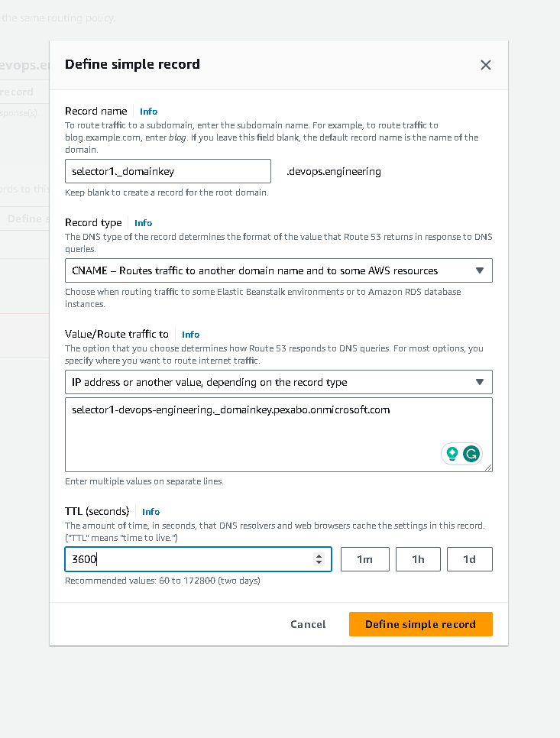Increase TTL using the up stepper arrow
The image size is (560, 738).
[319, 556]
